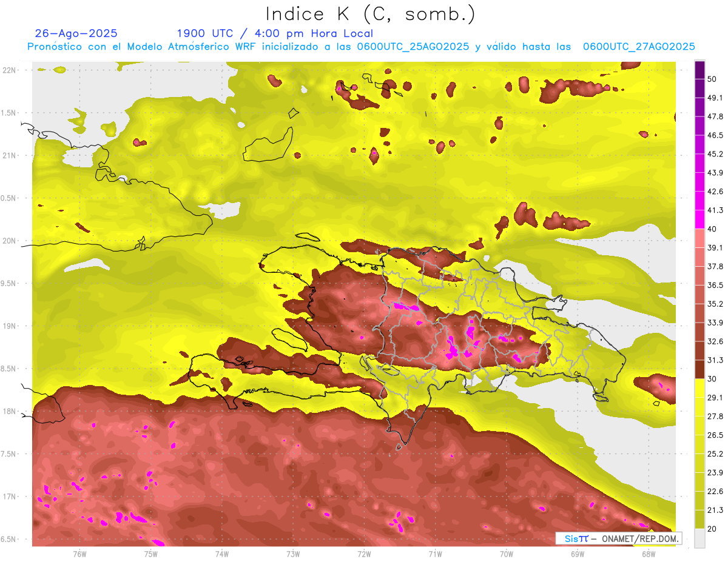The image size is (728, 562).
Task: Pick the bright yellow swatch between 29.1 and 30
Action: click(x=699, y=388)
